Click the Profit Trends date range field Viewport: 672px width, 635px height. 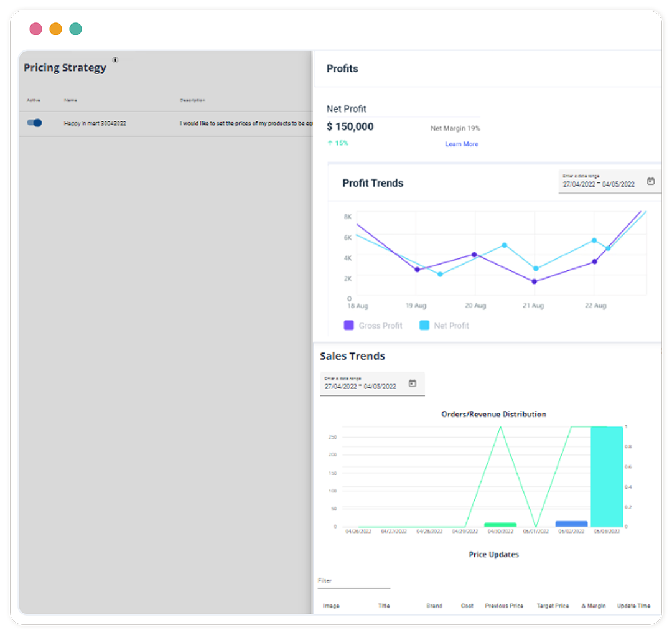pyautogui.click(x=609, y=181)
